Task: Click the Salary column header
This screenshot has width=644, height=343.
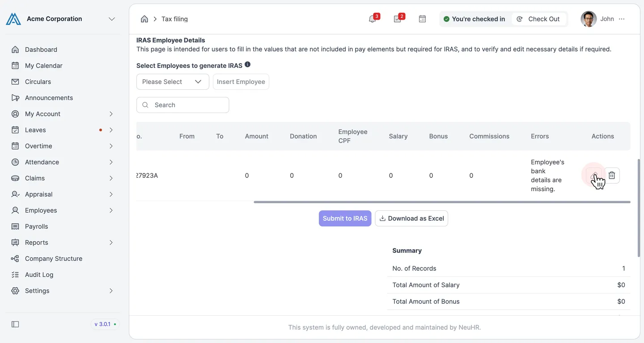Action: [398, 136]
